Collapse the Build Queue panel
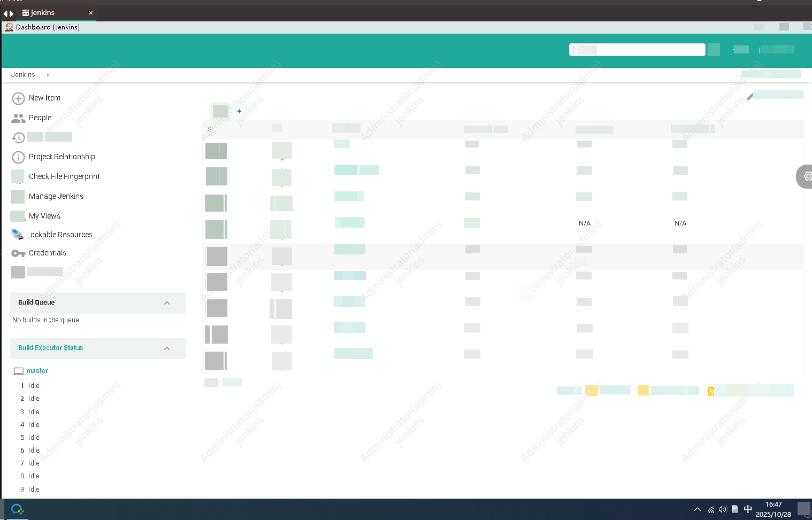 click(x=167, y=303)
